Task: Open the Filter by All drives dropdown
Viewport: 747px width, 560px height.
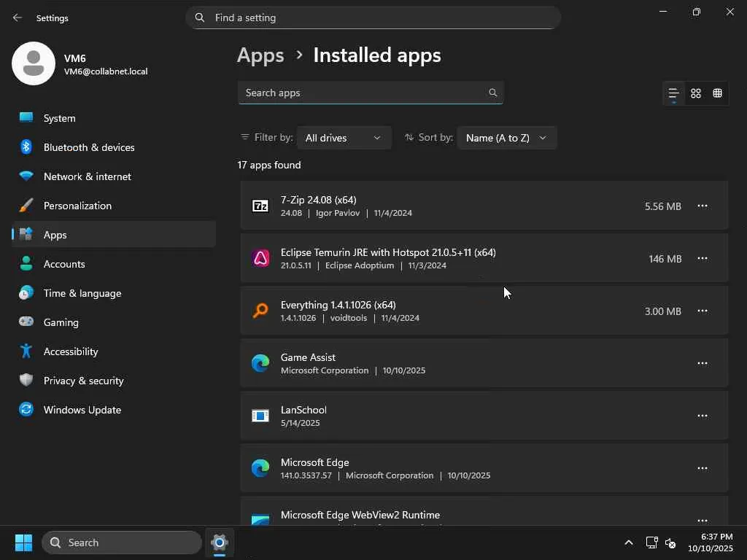Action: coord(344,138)
